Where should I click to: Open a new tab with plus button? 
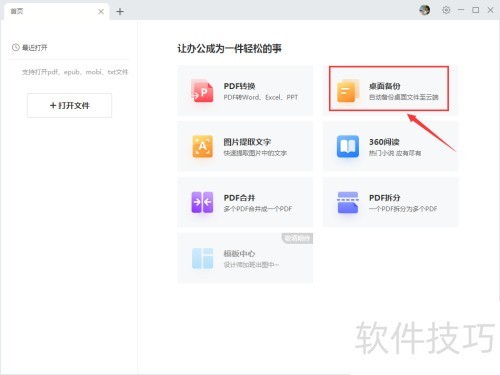click(120, 12)
